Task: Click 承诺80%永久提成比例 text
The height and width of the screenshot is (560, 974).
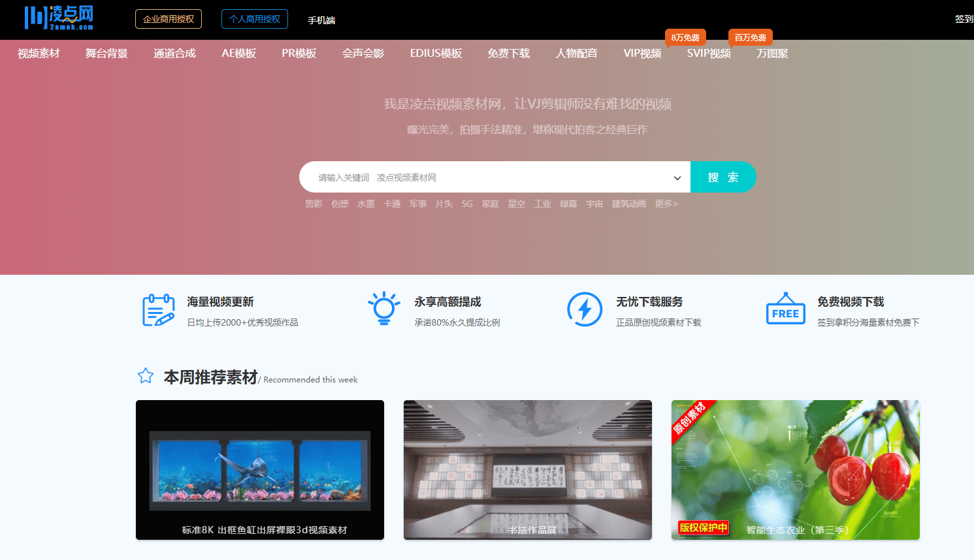Action: point(457,322)
